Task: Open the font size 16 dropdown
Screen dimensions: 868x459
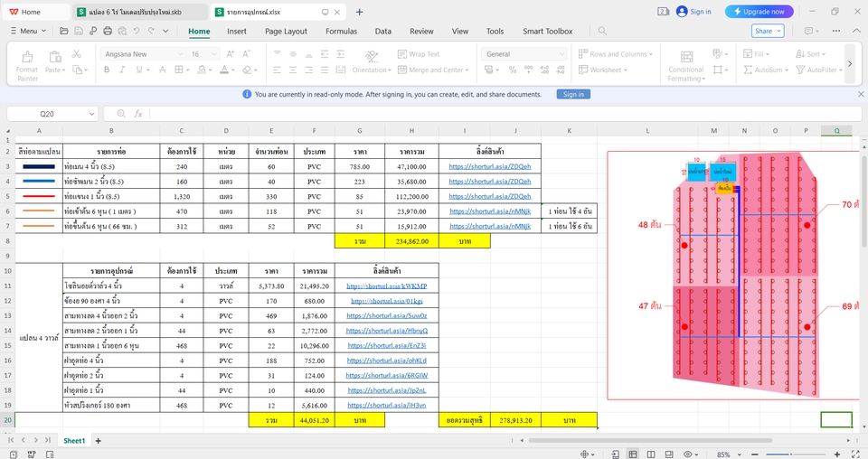Action: click(x=215, y=54)
